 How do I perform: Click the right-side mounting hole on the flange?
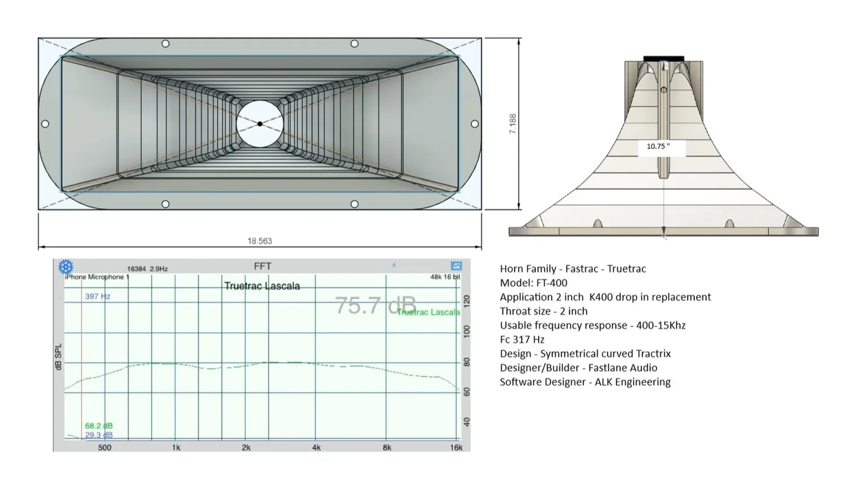click(475, 124)
